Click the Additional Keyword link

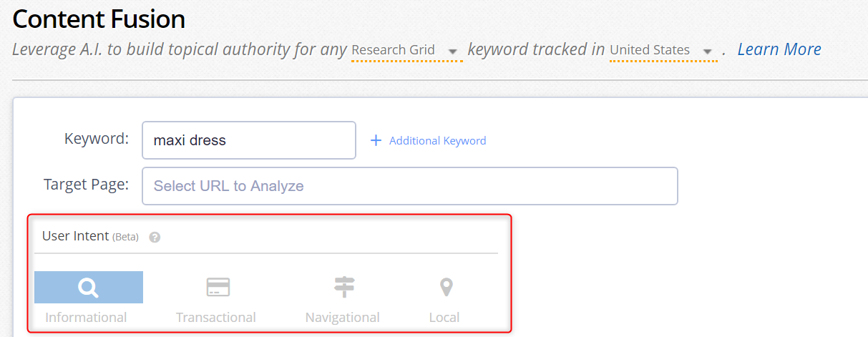[437, 141]
